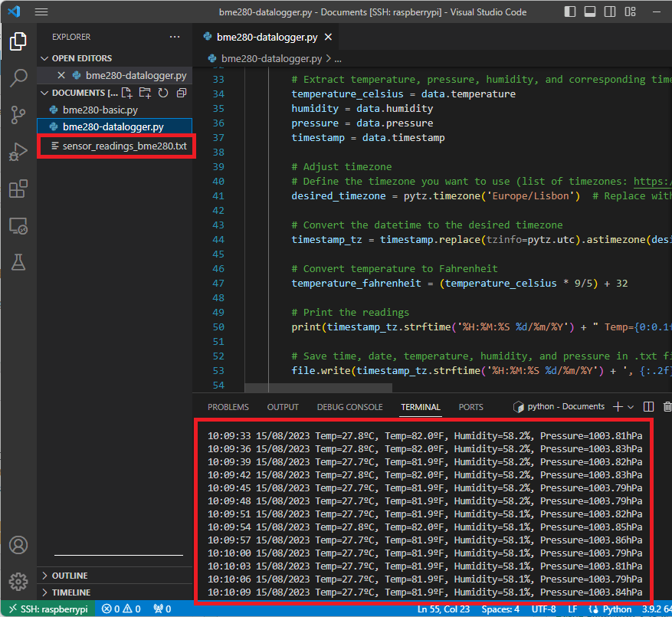
Task: Select the Source Control icon
Action: coord(18,115)
